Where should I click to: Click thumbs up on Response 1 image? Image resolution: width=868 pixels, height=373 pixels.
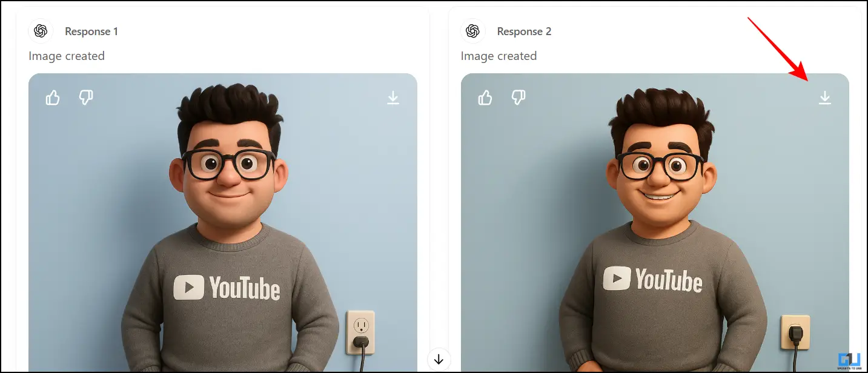click(x=53, y=97)
